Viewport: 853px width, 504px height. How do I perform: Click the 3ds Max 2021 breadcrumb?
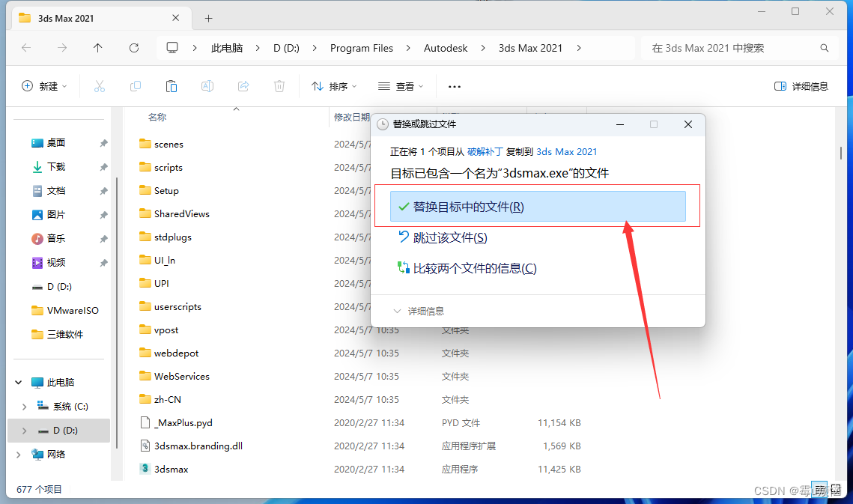[x=530, y=48]
